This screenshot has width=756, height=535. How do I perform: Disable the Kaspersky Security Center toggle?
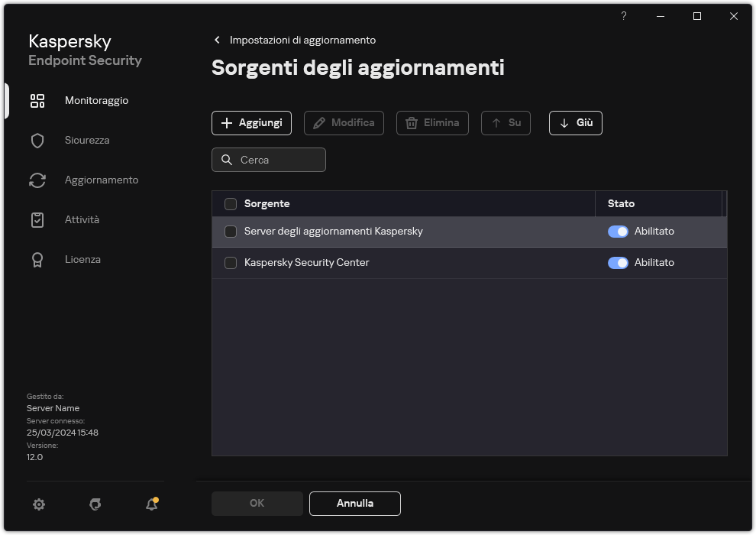pos(617,262)
